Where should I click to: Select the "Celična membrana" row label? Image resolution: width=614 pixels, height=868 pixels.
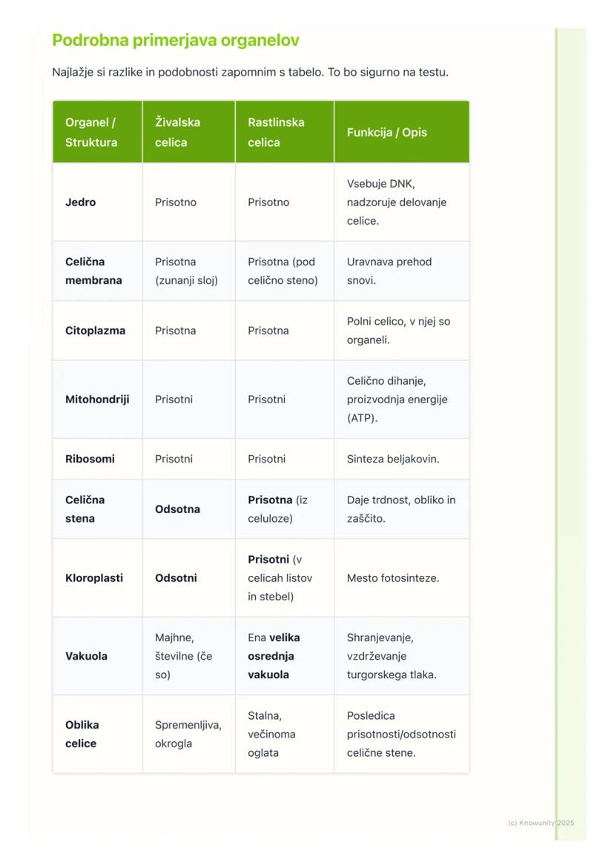point(93,271)
